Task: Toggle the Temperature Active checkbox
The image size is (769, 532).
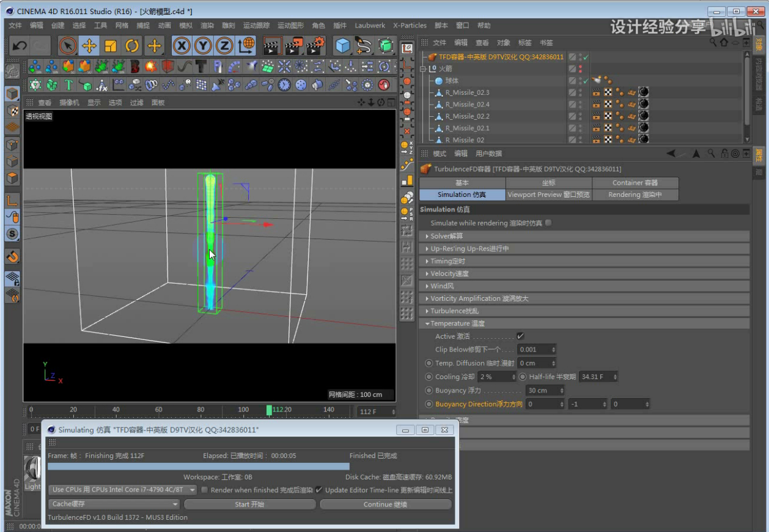Action: pyautogui.click(x=520, y=336)
